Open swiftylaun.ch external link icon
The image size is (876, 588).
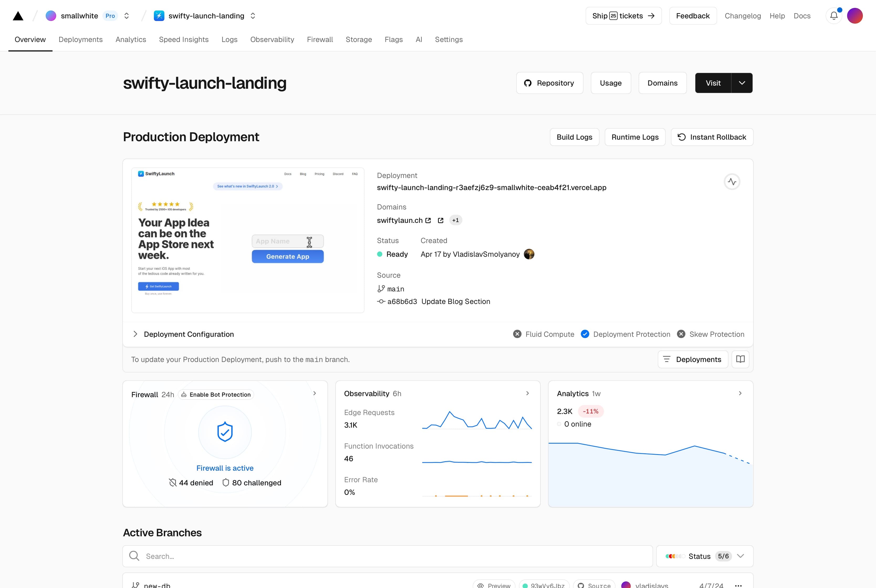click(x=428, y=220)
